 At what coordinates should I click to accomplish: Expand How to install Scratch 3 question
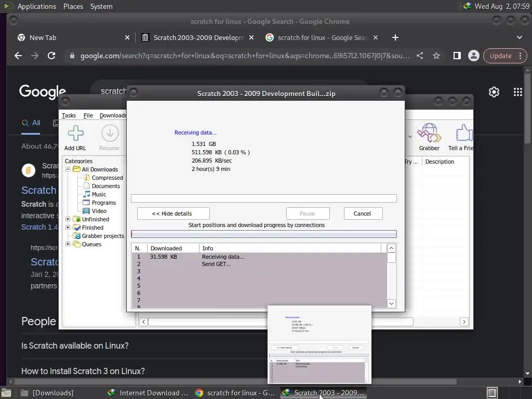[83, 371]
